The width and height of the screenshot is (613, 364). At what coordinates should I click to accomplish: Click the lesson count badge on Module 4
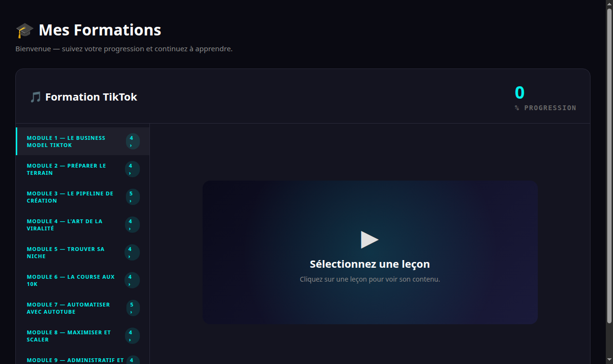tap(132, 225)
